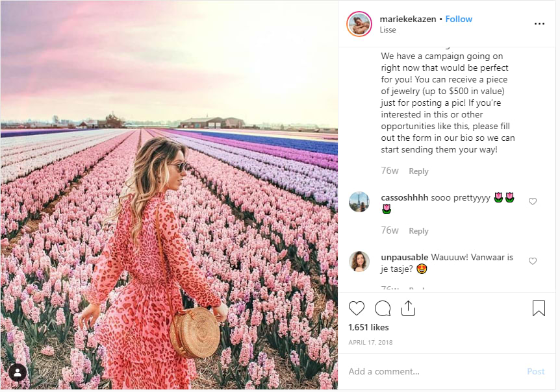This screenshot has height=392, width=560.
Task: Save post with bookmark icon
Action: pyautogui.click(x=539, y=308)
